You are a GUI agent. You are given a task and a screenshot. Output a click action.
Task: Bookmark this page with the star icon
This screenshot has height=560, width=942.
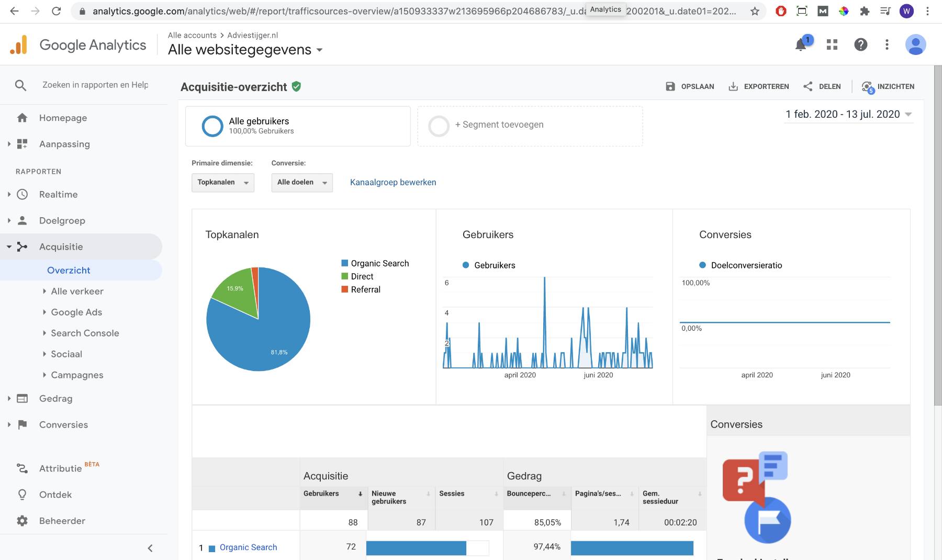(755, 11)
